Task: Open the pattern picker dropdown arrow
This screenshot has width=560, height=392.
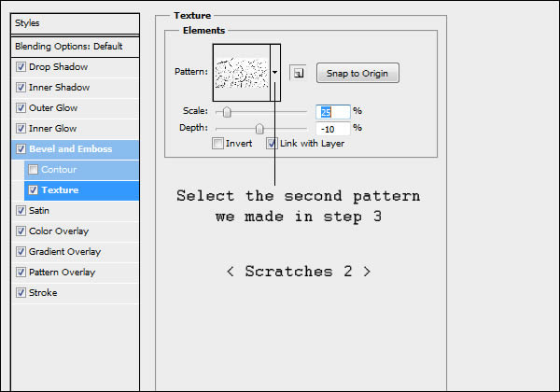Action: pyautogui.click(x=276, y=72)
